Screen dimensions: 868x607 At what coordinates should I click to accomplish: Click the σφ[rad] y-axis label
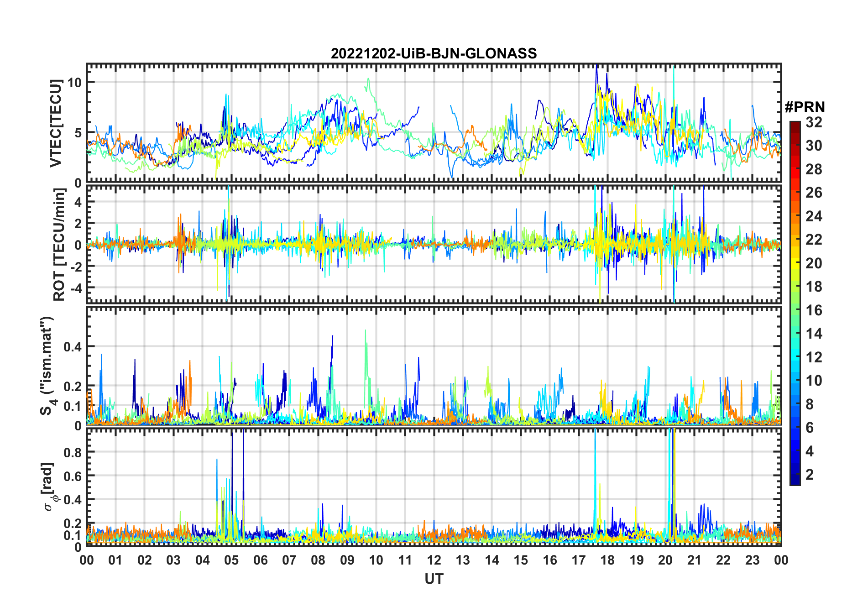[49, 487]
